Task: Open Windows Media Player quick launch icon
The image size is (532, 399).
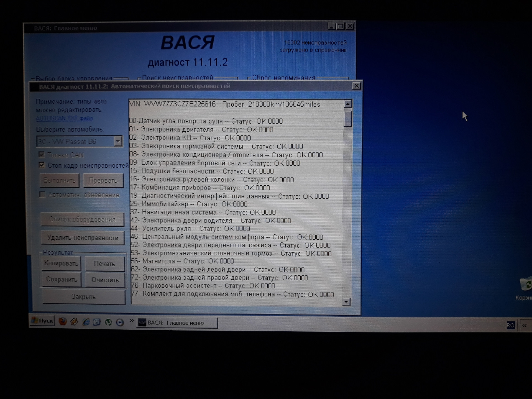Action: coord(120,322)
